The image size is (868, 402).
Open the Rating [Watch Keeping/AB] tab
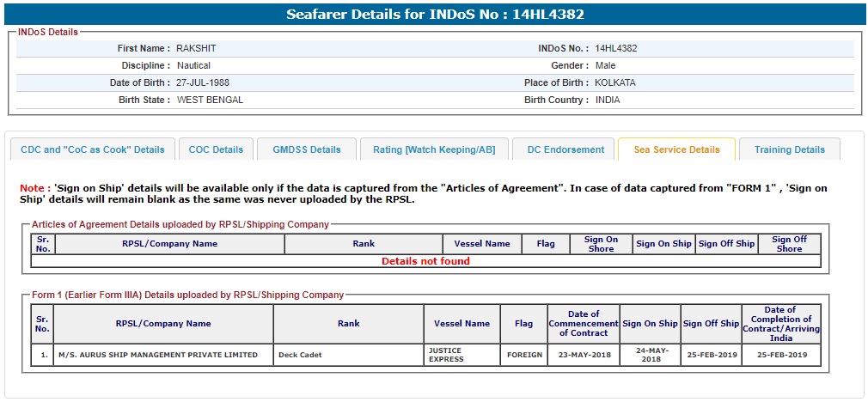434,149
